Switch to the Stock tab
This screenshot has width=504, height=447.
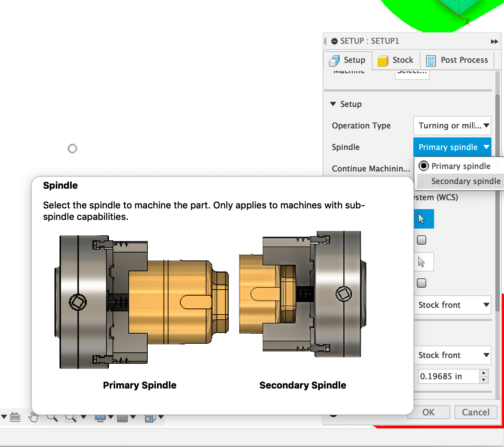(396, 60)
